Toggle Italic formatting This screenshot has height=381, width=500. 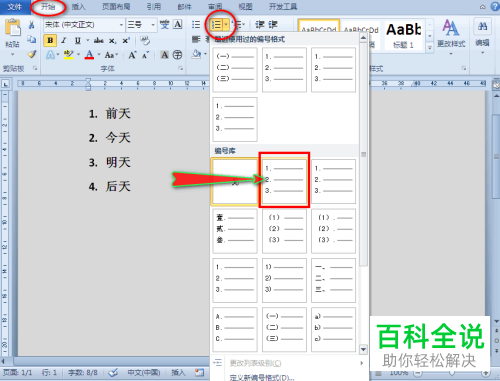tap(64, 40)
